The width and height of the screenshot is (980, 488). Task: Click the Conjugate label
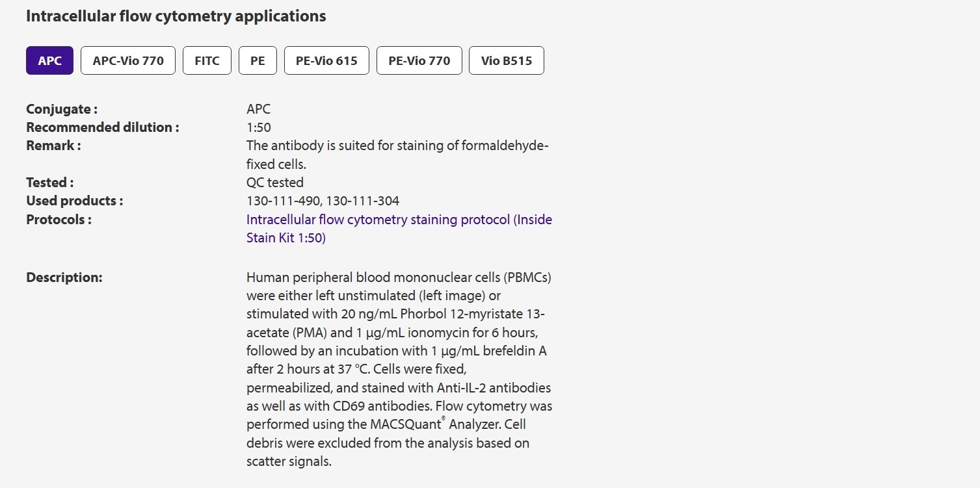(62, 109)
